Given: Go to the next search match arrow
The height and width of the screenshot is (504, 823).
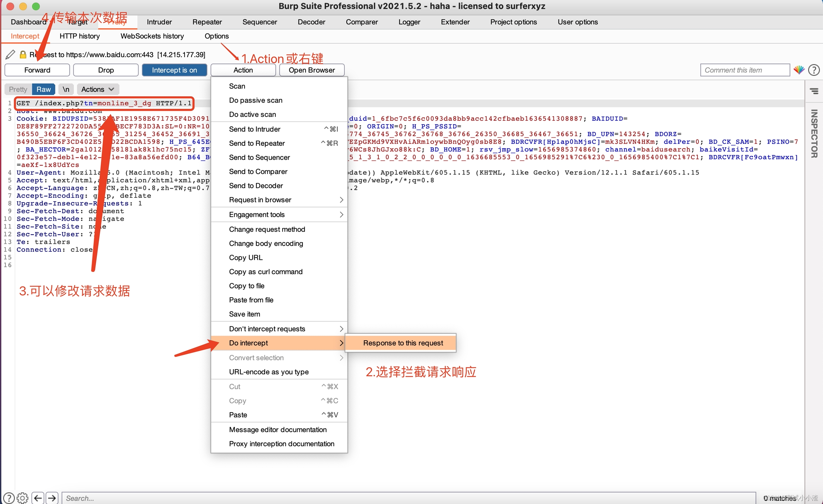Looking at the screenshot, I should (x=52, y=498).
